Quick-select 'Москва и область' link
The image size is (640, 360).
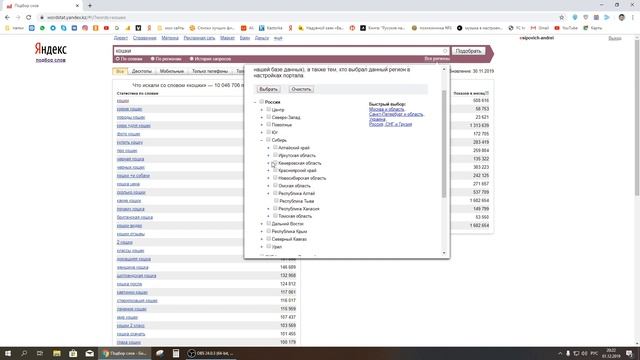tap(387, 109)
